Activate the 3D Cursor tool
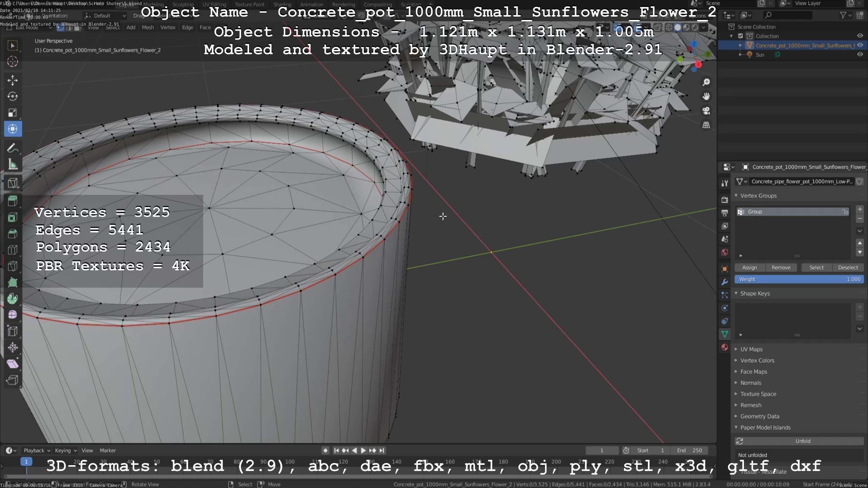This screenshot has height=488, width=868. pyautogui.click(x=13, y=62)
